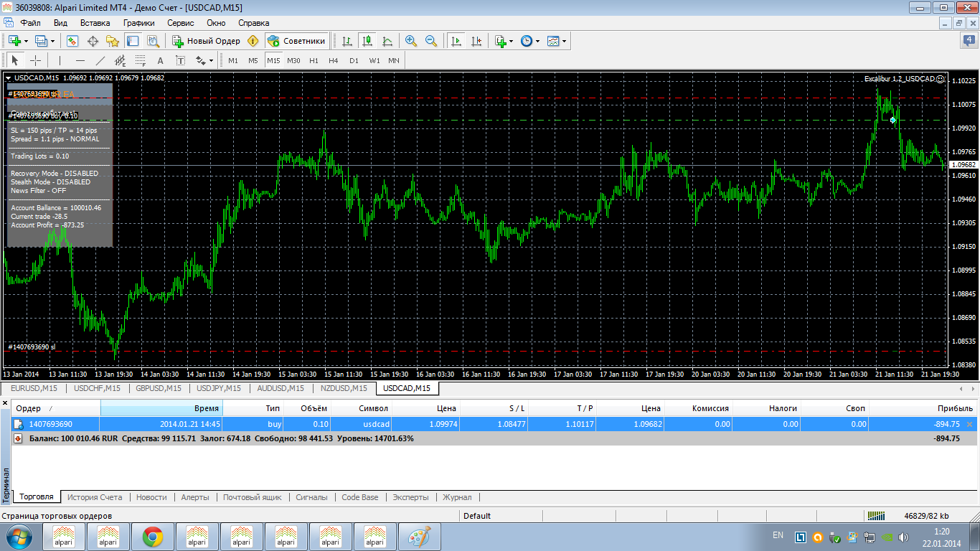Click the Новый Ордер button
Viewport: 980px width, 551px height.
point(207,41)
